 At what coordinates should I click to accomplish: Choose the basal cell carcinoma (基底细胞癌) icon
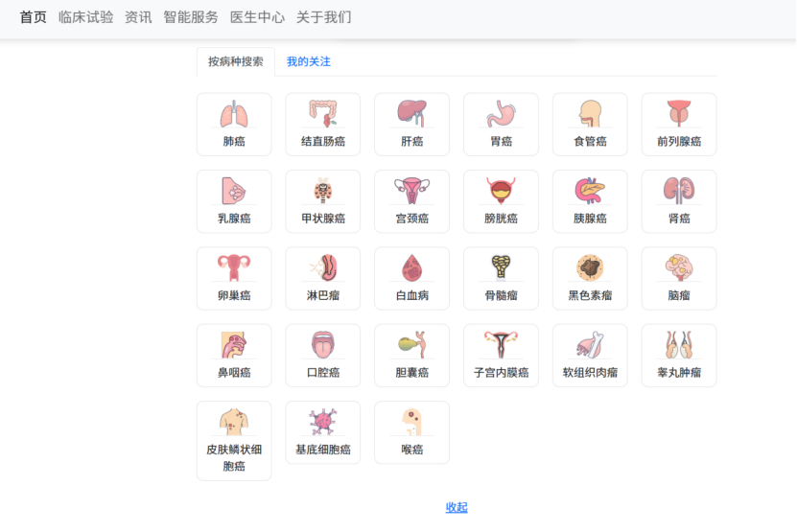pyautogui.click(x=323, y=422)
